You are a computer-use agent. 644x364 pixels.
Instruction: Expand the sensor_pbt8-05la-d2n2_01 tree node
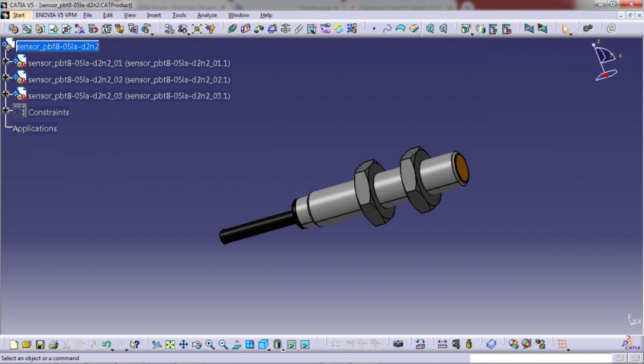point(6,61)
